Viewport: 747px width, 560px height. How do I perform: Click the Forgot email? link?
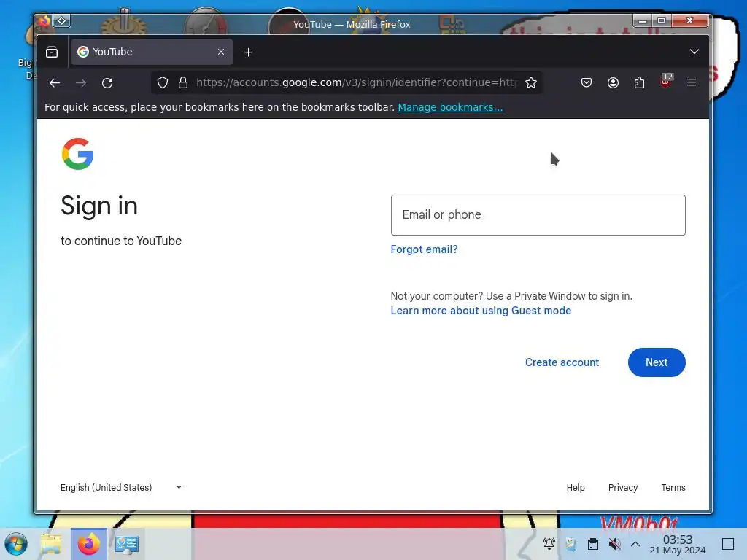pos(424,249)
